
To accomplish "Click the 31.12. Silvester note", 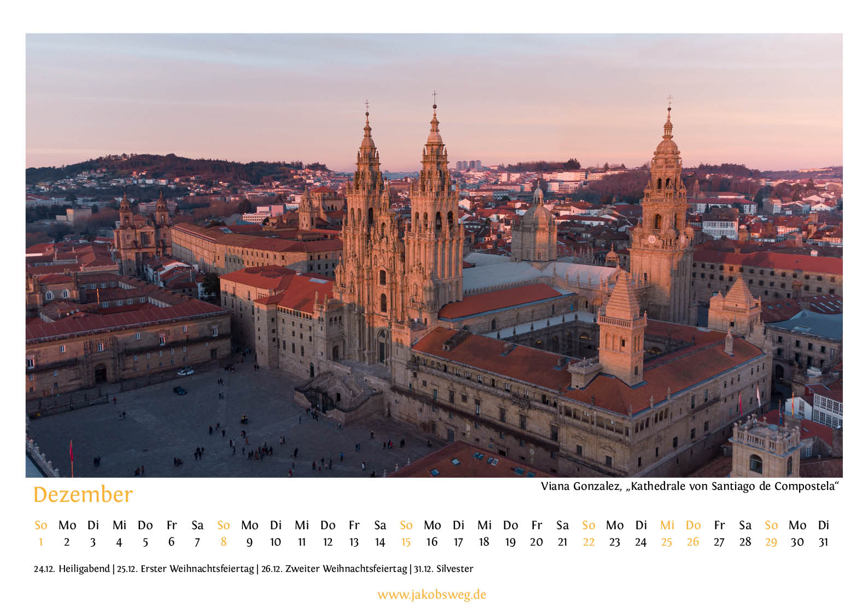I will 444,569.
